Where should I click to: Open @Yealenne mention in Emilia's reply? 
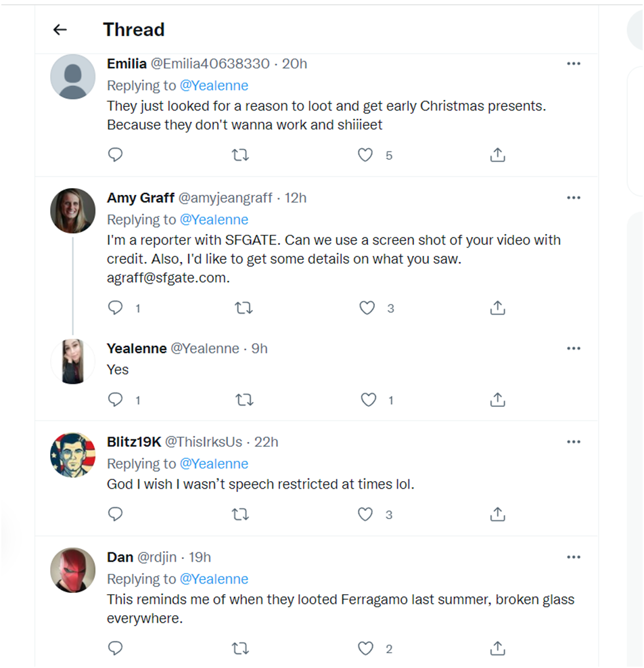tap(214, 85)
